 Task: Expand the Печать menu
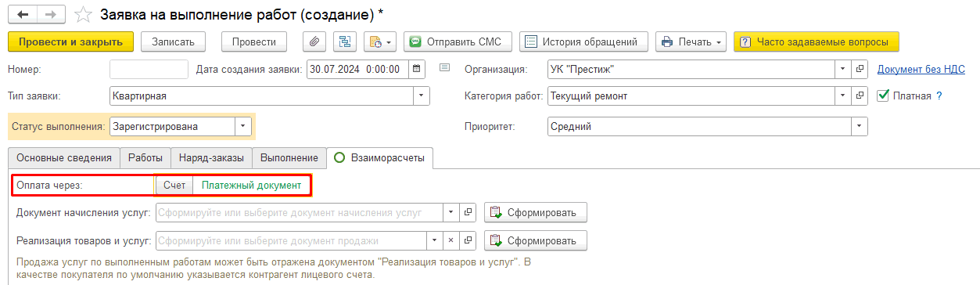pyautogui.click(x=691, y=41)
